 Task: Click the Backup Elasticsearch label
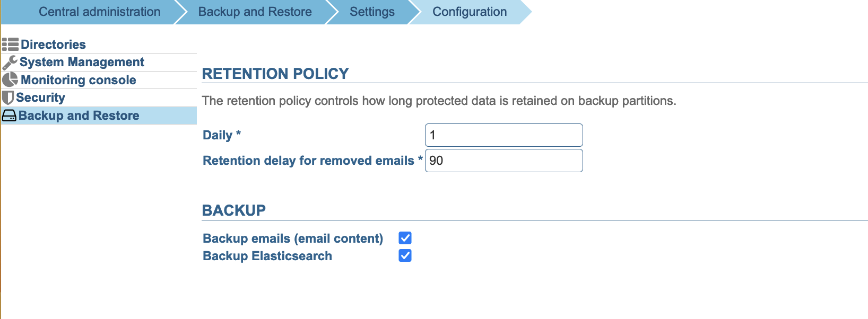tap(267, 256)
